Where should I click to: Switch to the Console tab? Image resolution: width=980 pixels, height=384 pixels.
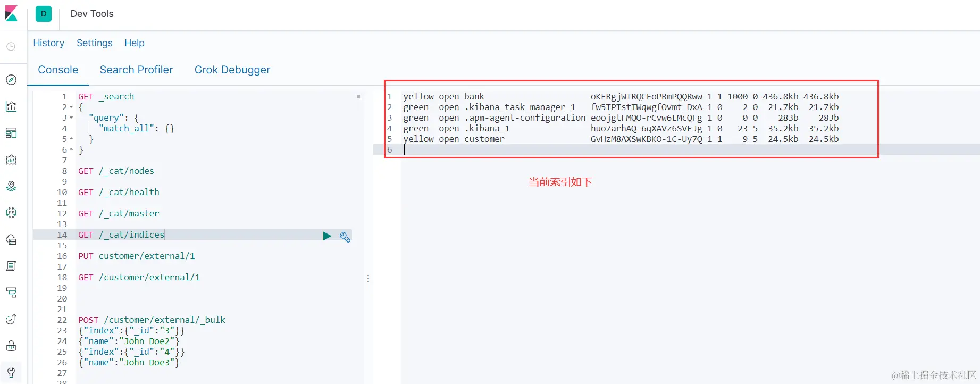pos(58,70)
